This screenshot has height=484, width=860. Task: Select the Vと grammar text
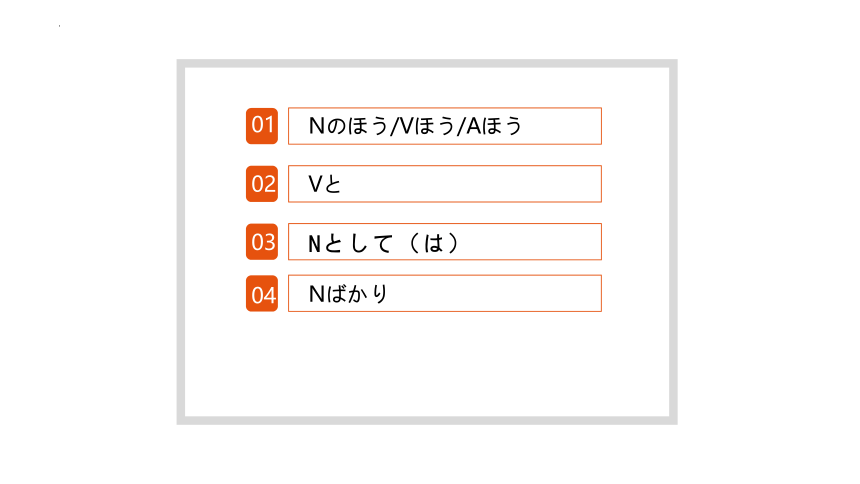pyautogui.click(x=325, y=184)
